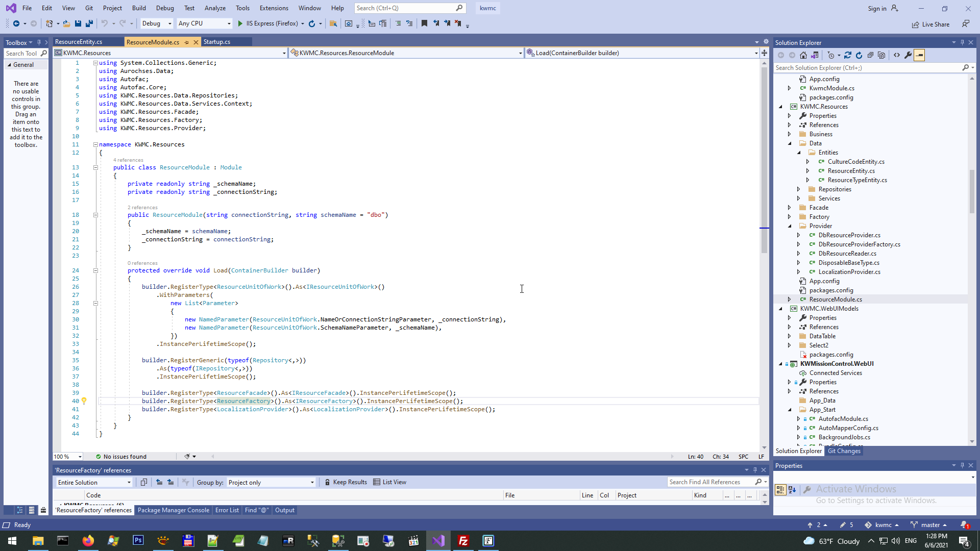Open the Build menu

(139, 8)
